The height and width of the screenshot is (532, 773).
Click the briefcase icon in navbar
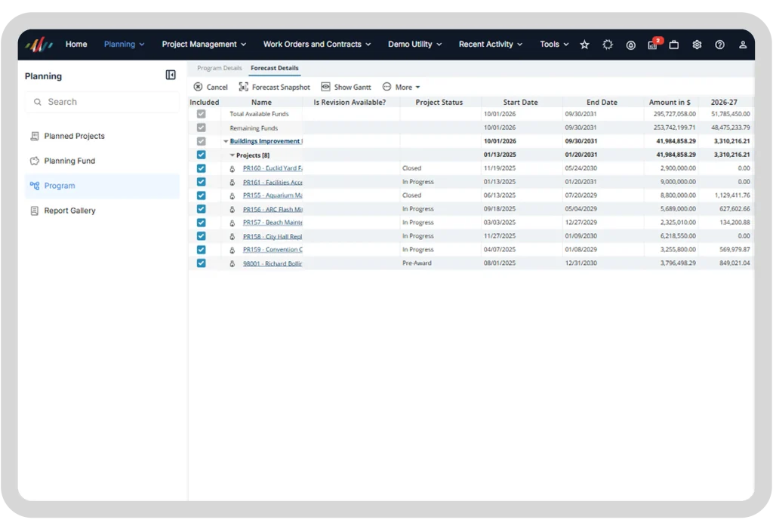pos(674,45)
